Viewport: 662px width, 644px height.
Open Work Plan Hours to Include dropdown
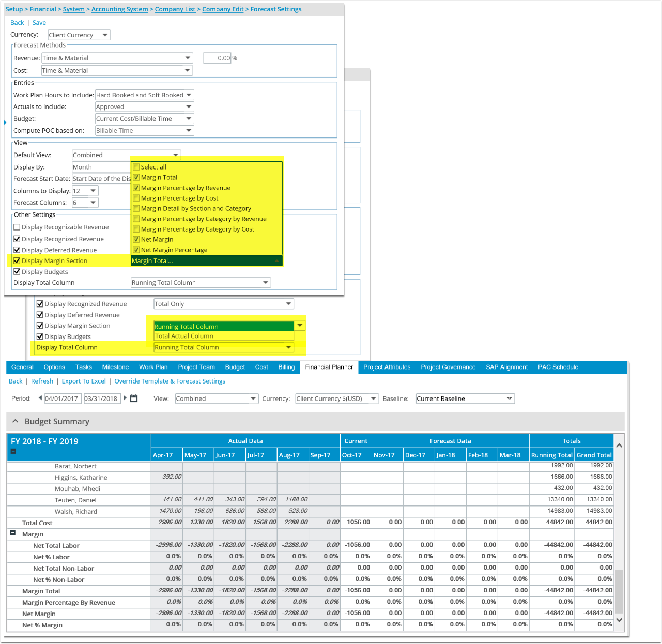coord(145,95)
